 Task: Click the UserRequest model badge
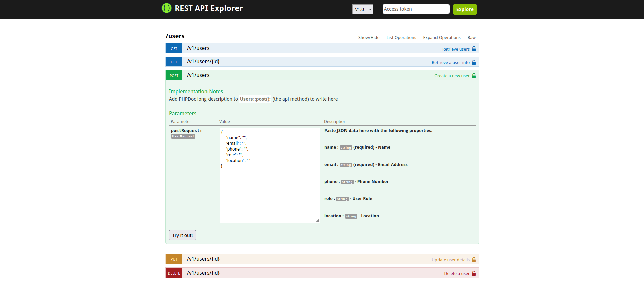[183, 136]
